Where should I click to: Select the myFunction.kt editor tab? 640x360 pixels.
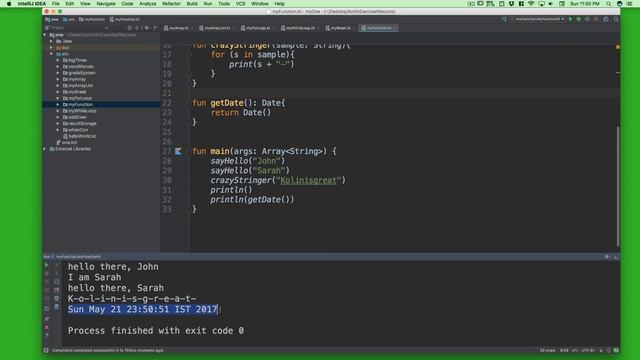pos(377,28)
